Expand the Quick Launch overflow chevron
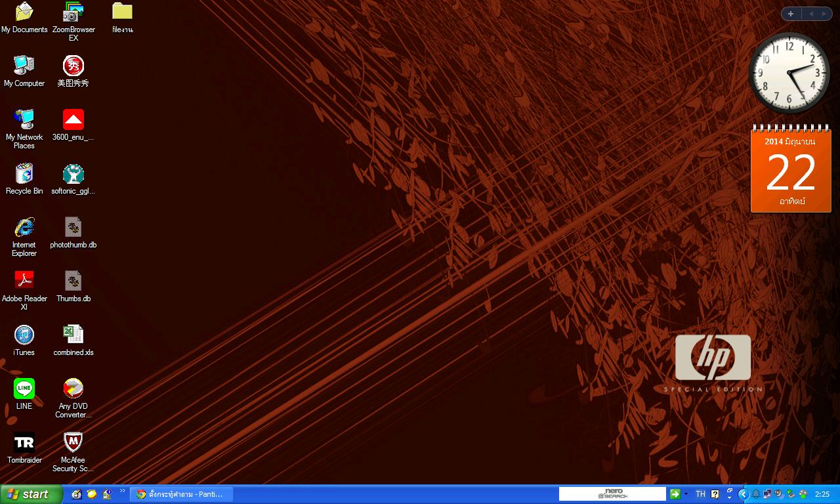 pyautogui.click(x=122, y=491)
